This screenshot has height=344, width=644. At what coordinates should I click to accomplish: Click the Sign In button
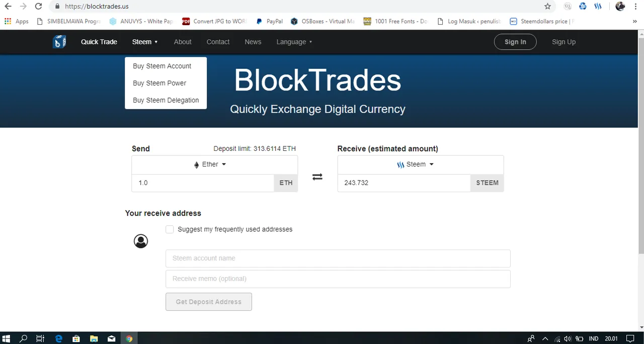click(x=515, y=42)
